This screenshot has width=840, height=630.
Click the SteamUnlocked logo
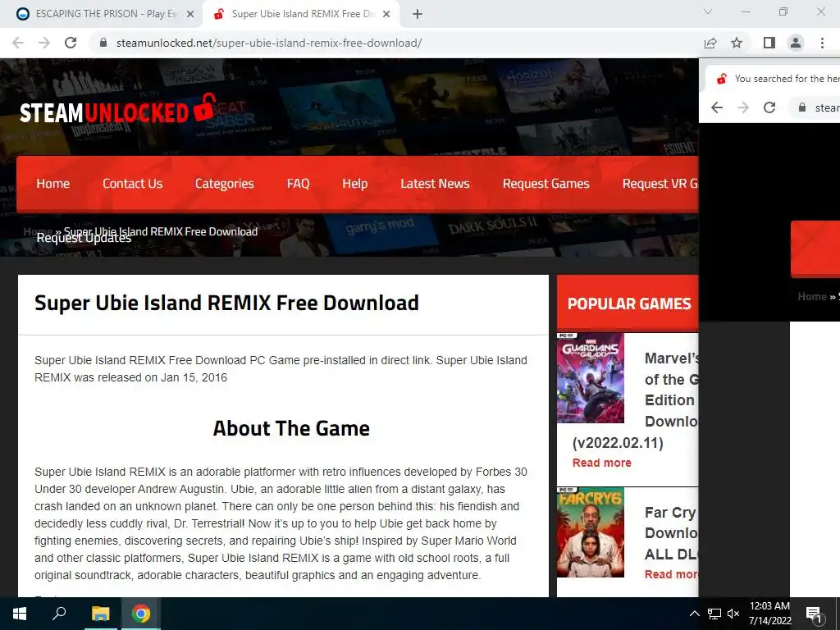tap(117, 110)
